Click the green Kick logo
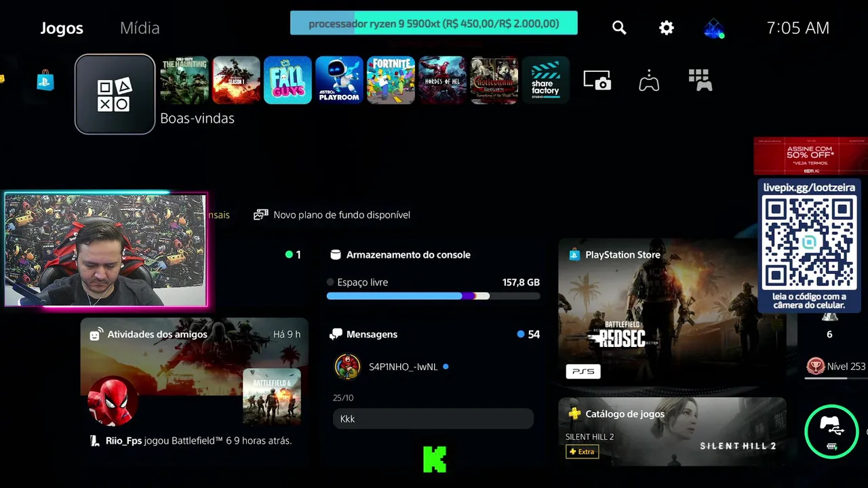Screen dimensions: 868x488 coord(435,459)
